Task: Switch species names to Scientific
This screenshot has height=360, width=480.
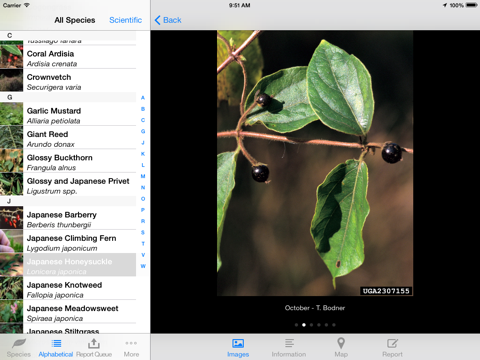Action: [125, 20]
